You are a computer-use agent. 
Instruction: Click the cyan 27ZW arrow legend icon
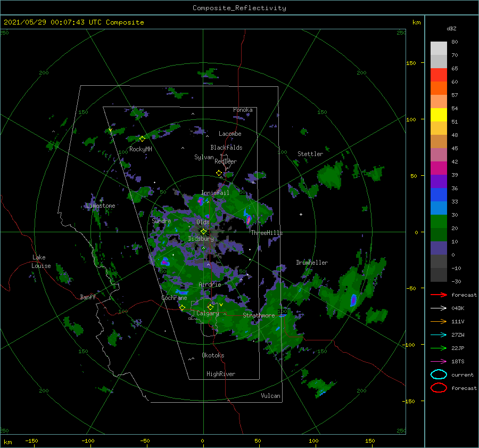click(439, 335)
